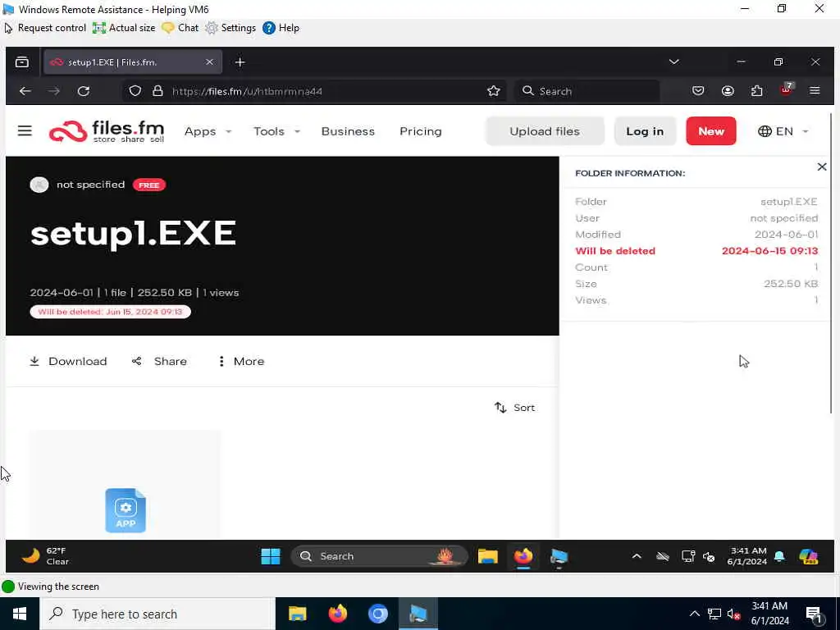The image size is (840, 630).
Task: Expand the EN language dropdown
Action: pos(783,131)
